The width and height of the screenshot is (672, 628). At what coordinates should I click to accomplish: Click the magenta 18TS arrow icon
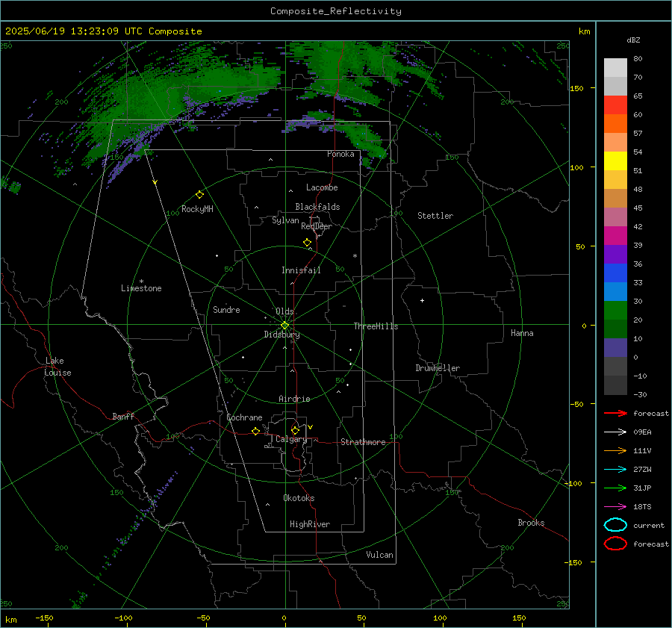click(x=615, y=507)
